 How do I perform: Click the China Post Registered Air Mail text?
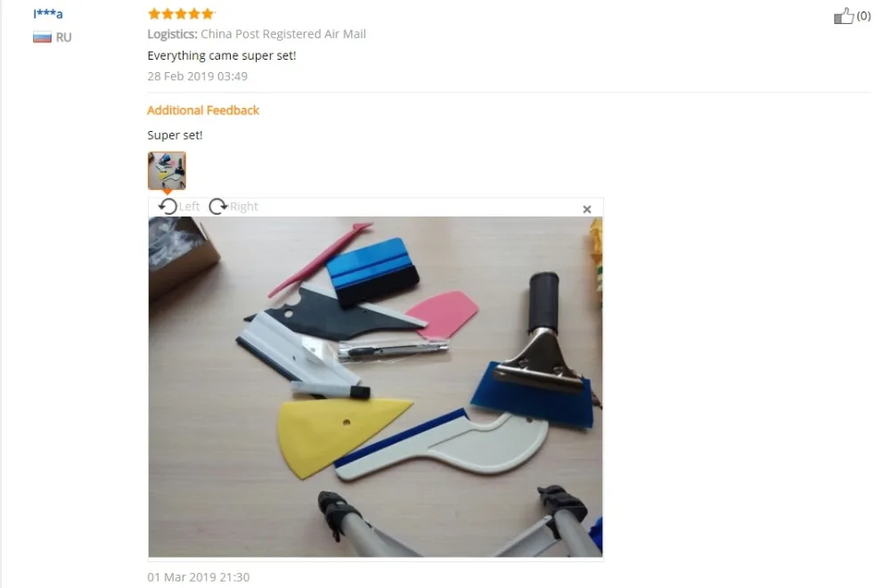coord(283,34)
